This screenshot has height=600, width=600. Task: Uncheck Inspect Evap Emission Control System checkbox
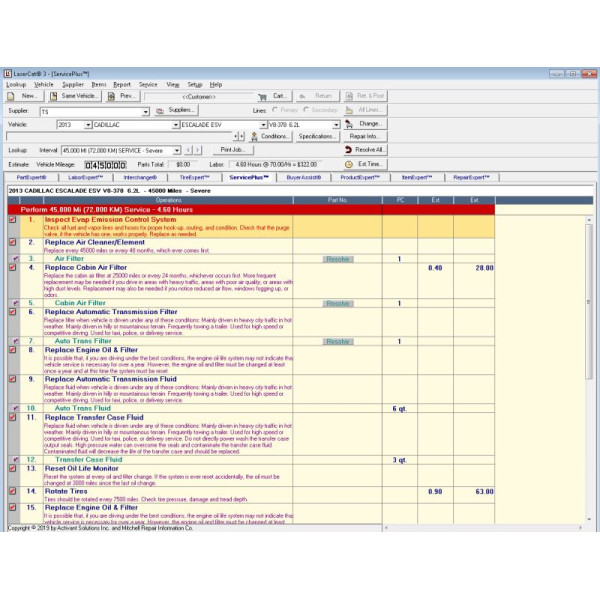pos(12,219)
